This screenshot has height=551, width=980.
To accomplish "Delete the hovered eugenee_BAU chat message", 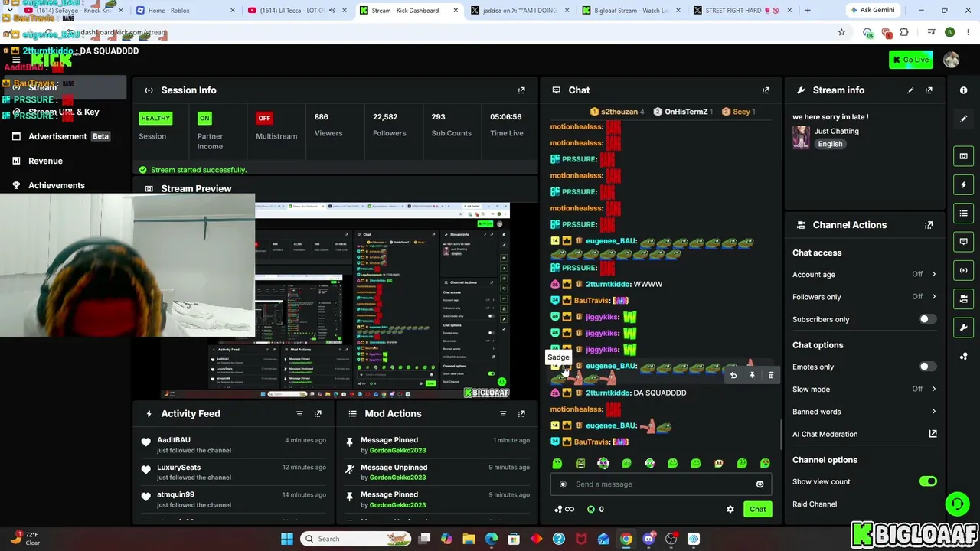I will (771, 375).
